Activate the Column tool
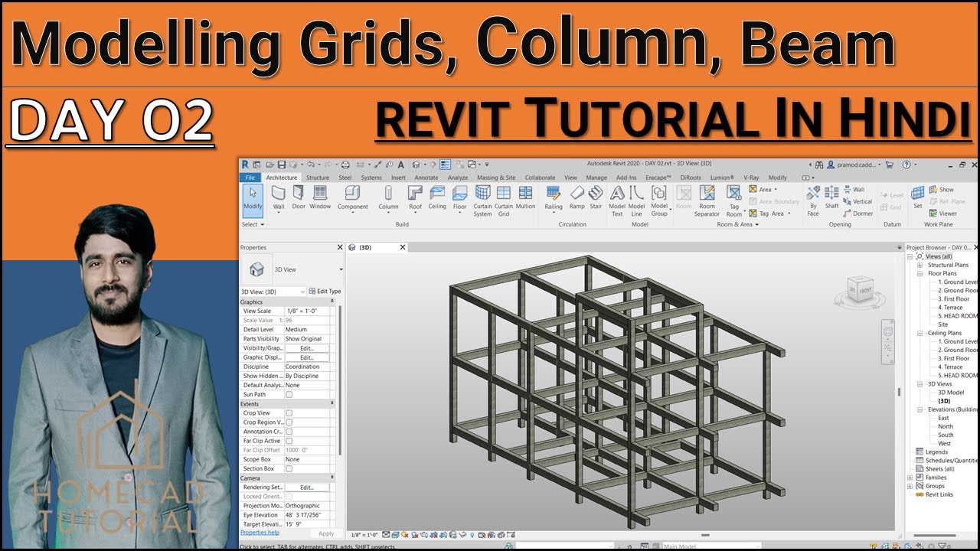This screenshot has height=551, width=980. point(388,197)
